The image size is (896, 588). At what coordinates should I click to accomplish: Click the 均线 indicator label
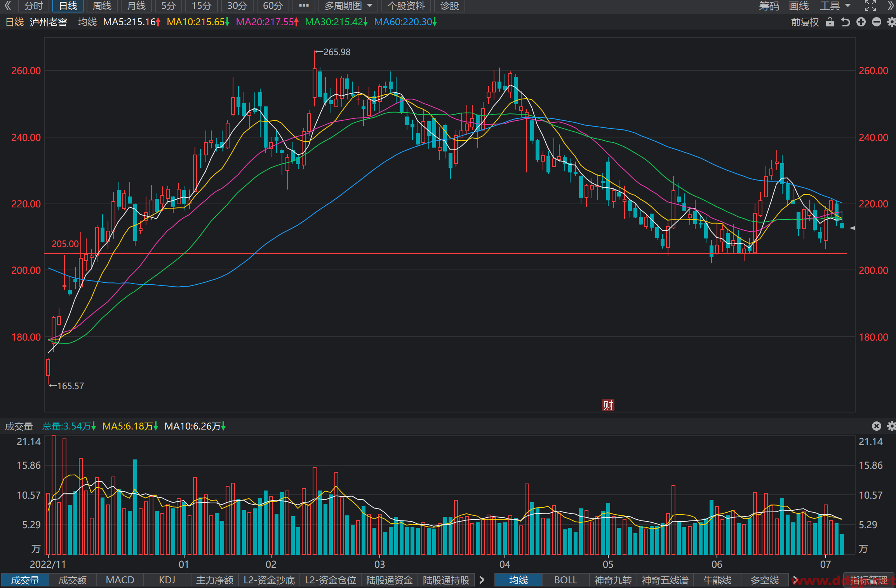[x=87, y=22]
